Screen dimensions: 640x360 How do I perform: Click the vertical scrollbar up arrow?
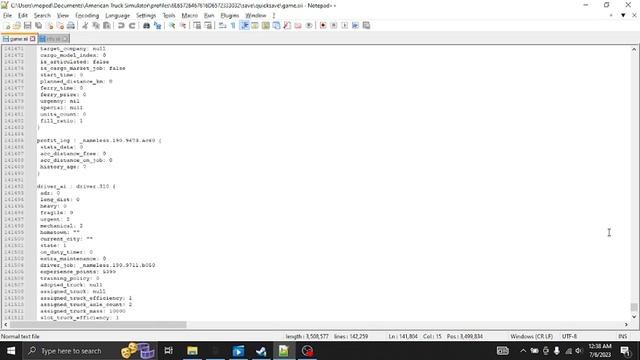[x=633, y=49]
